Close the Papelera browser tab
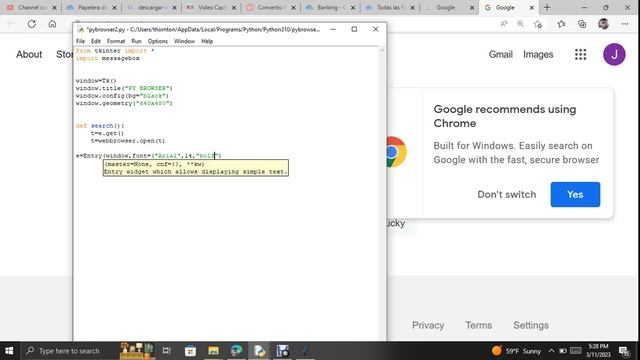This screenshot has height=360, width=640. coord(114,8)
